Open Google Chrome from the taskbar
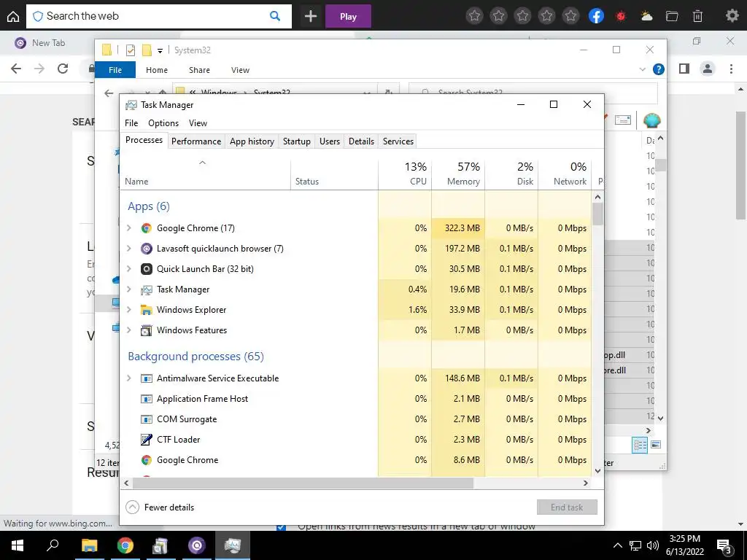 click(125, 545)
